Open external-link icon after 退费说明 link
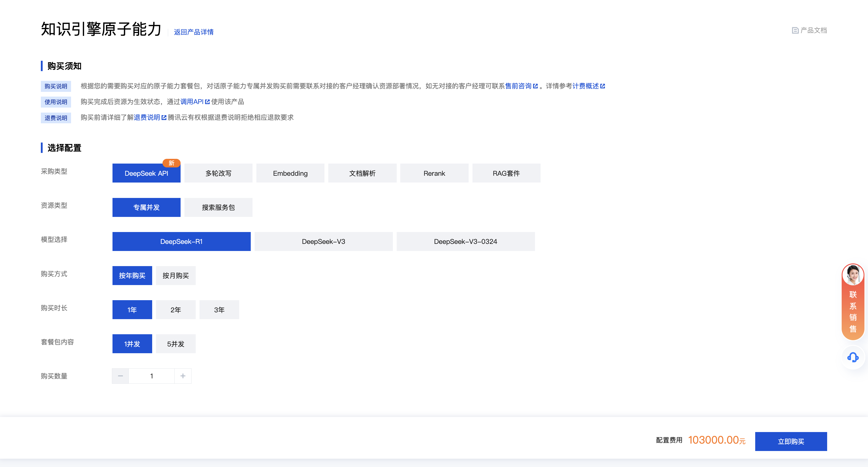This screenshot has height=467, width=868. (x=164, y=117)
